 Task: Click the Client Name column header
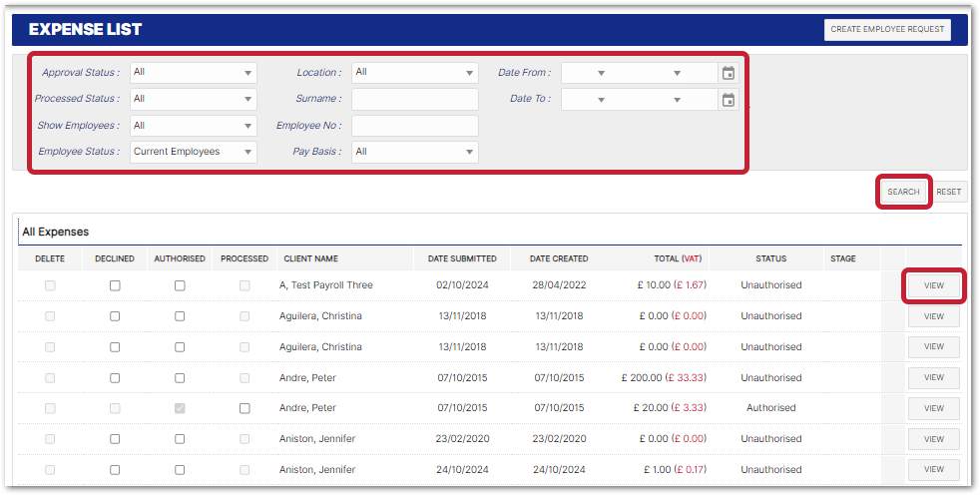coord(310,258)
